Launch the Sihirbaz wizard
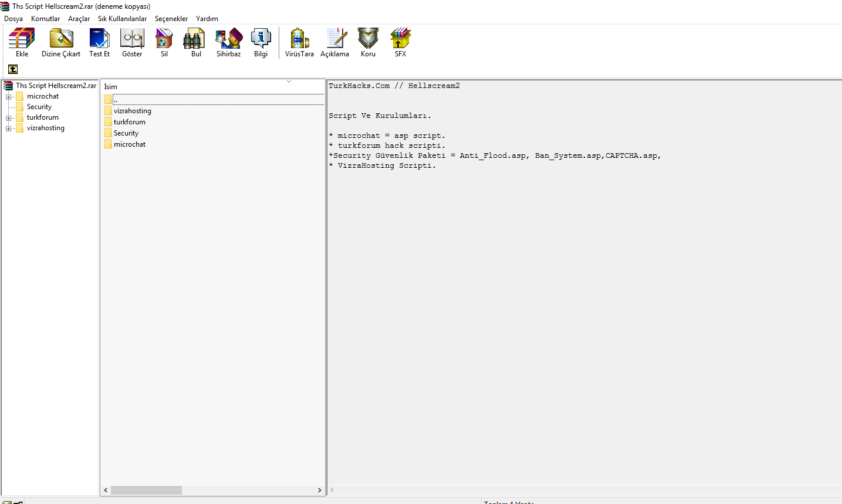 click(228, 38)
